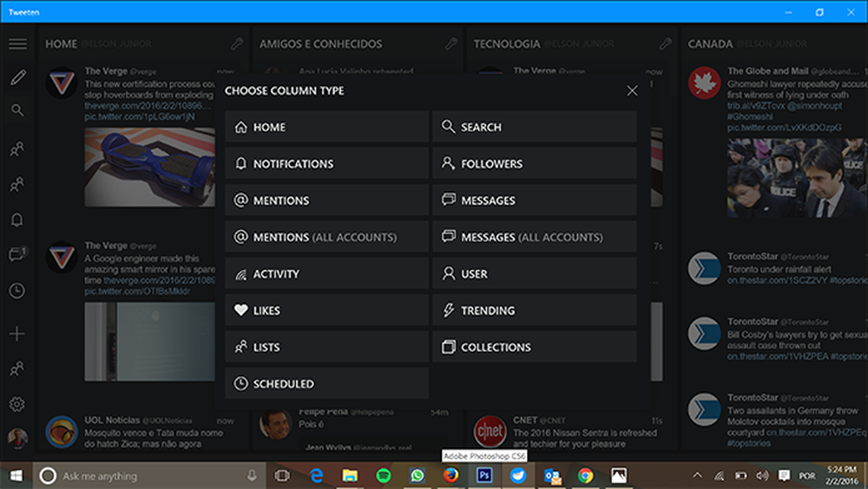
Task: Choose the Notifications column type
Action: [326, 163]
